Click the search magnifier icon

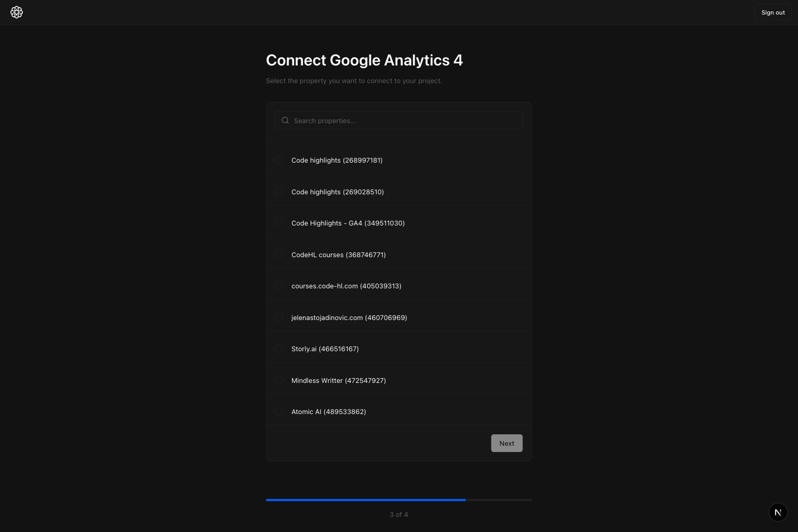[285, 120]
